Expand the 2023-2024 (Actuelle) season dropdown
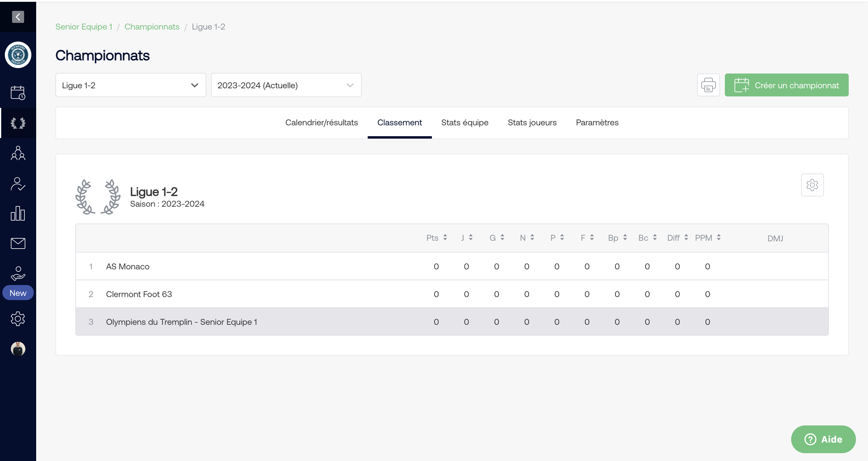Viewport: 868px width, 461px height. coord(286,85)
